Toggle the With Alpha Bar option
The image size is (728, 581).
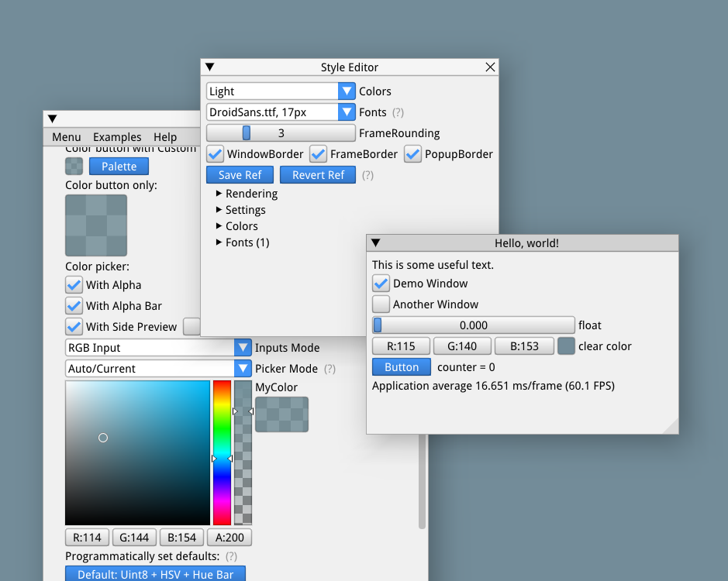coord(74,305)
